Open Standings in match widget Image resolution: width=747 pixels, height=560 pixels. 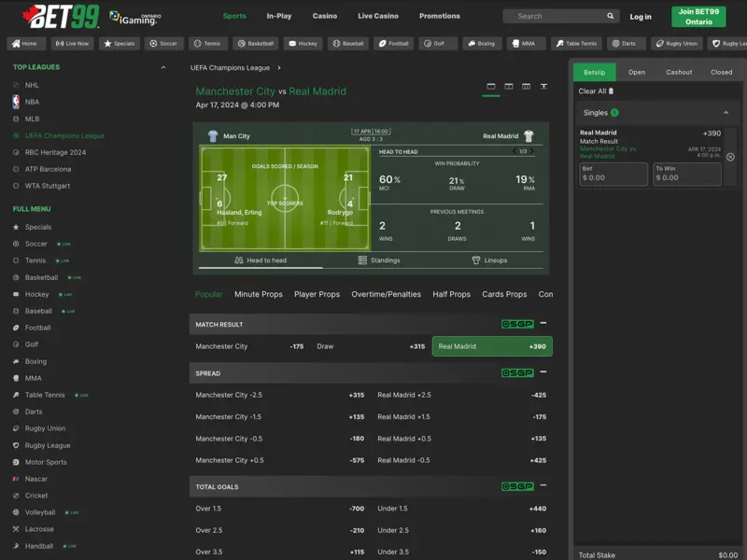378,260
